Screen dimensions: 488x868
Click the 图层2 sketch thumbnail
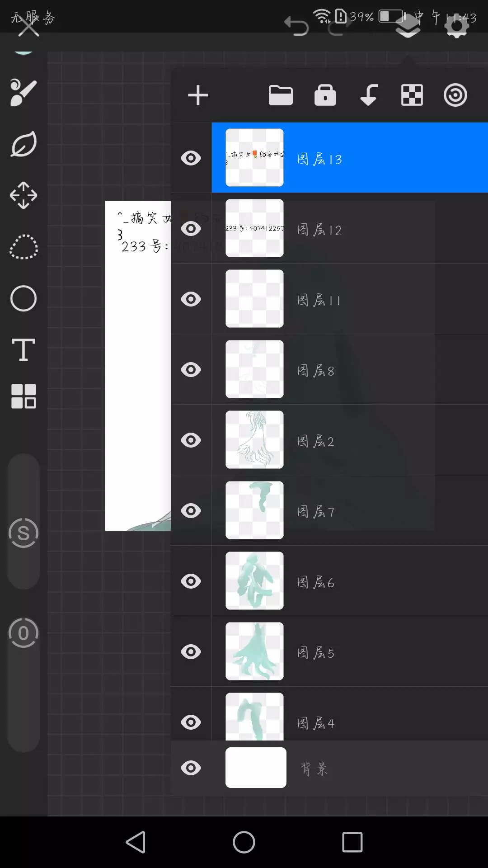pyautogui.click(x=254, y=439)
